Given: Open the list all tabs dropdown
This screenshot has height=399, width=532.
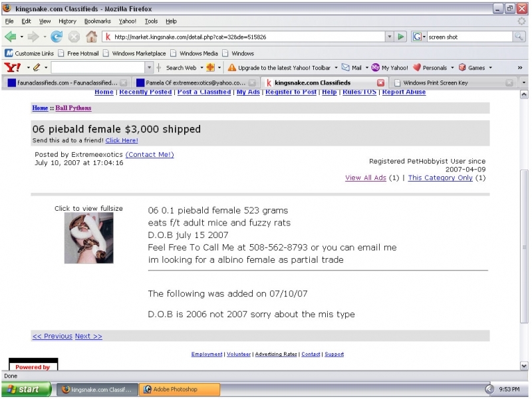Looking at the screenshot, I should [523, 82].
